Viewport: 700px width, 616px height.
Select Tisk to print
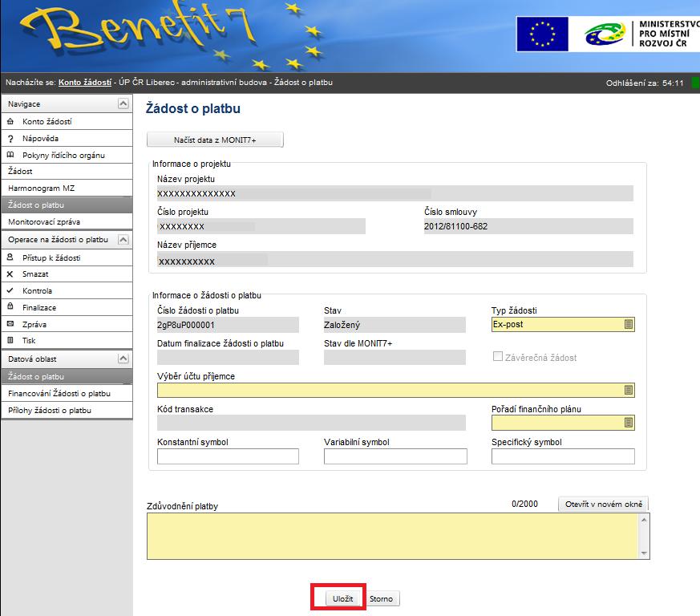coord(67,340)
